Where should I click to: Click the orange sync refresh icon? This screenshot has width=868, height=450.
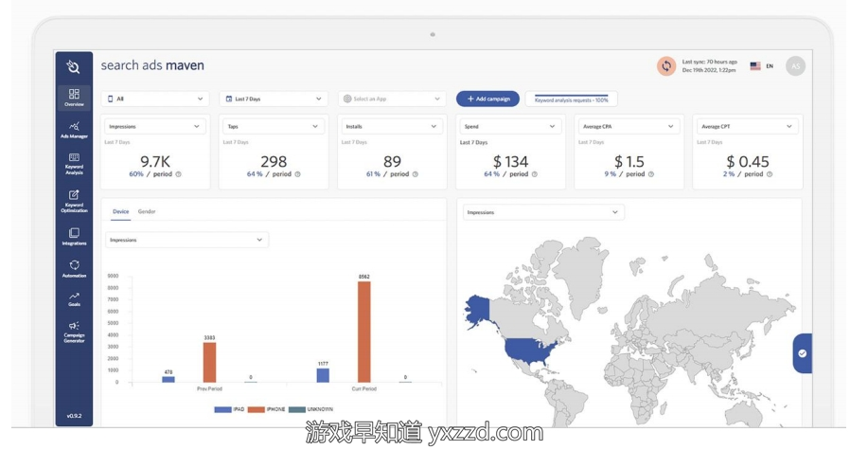666,66
